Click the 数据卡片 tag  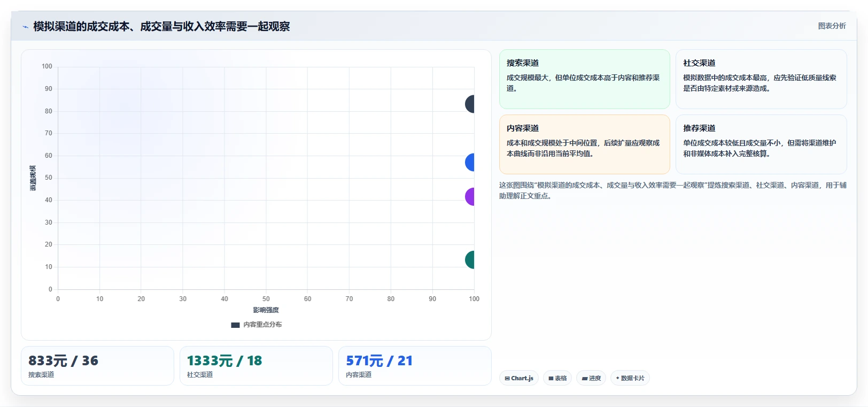630,378
